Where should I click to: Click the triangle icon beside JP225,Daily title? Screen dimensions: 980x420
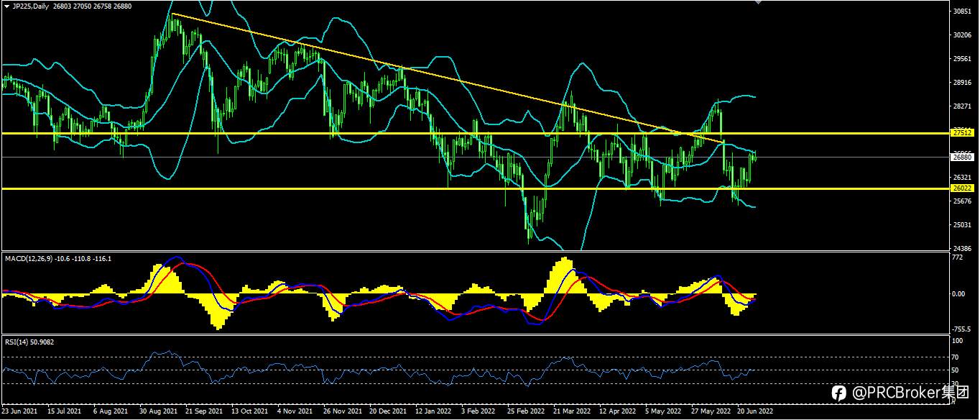6,6
